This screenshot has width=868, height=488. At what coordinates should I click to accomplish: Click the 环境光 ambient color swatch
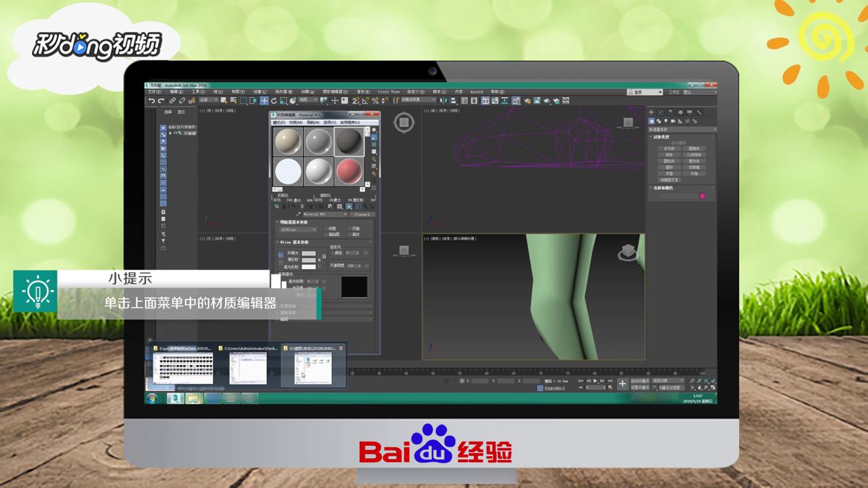click(309, 253)
